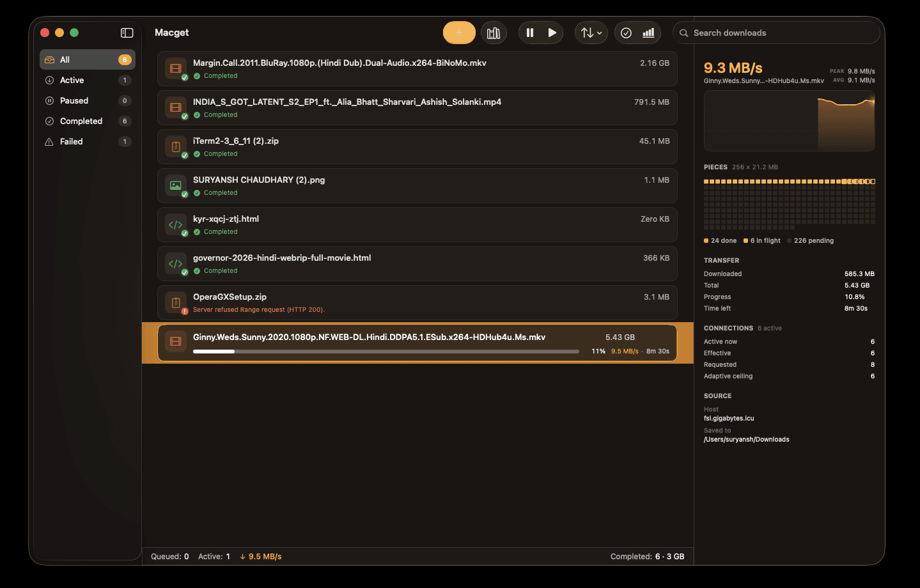Click the failed count badge in sidebar
Screen dimensions: 920x588
click(125, 141)
